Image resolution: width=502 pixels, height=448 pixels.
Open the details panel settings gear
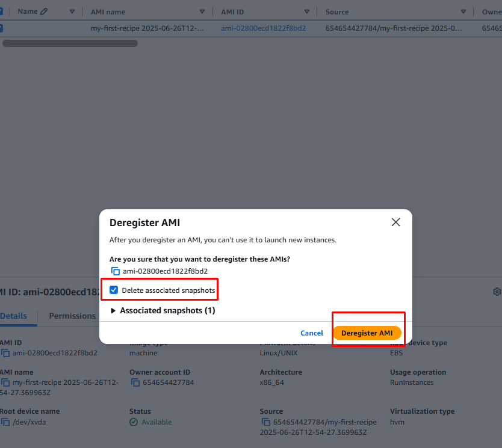click(x=497, y=292)
